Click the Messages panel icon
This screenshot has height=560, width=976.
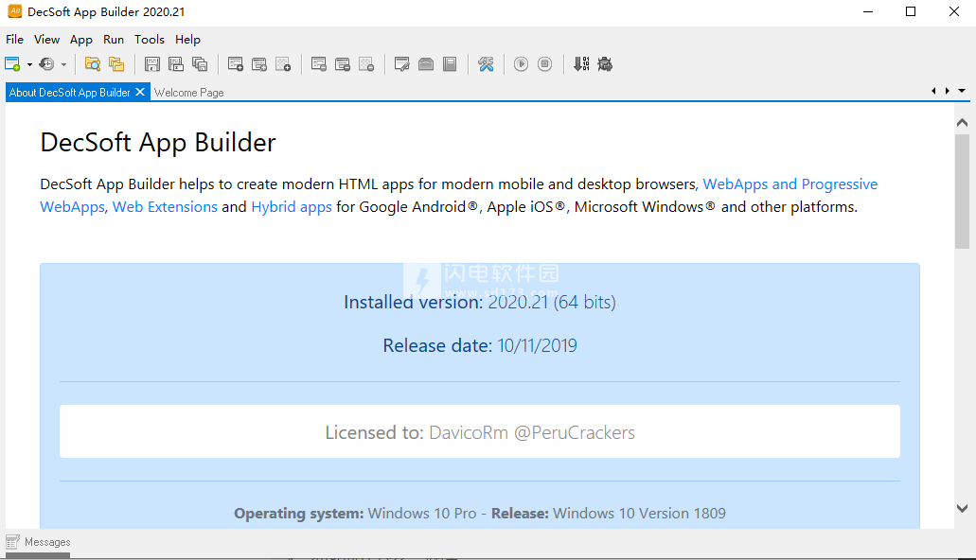point(13,542)
